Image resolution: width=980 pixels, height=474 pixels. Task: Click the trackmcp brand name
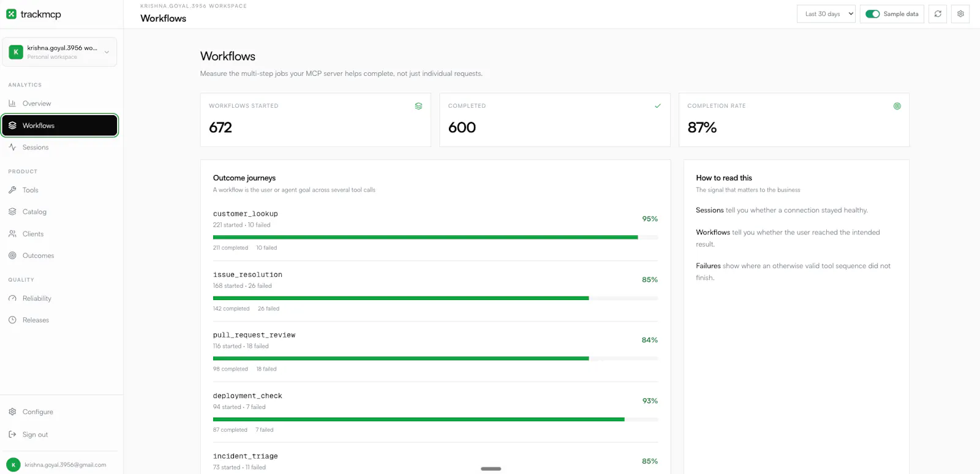coord(41,14)
